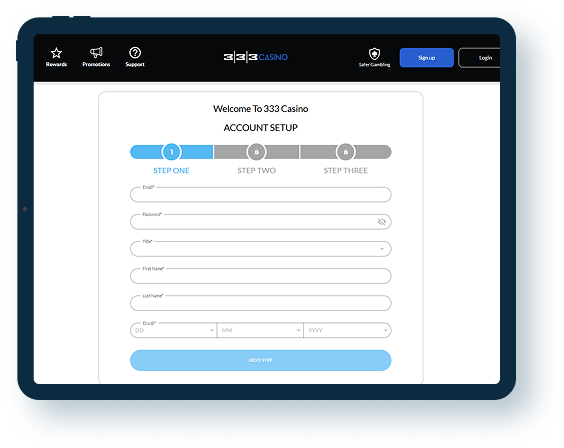Click the NEXT STEP button

(260, 360)
